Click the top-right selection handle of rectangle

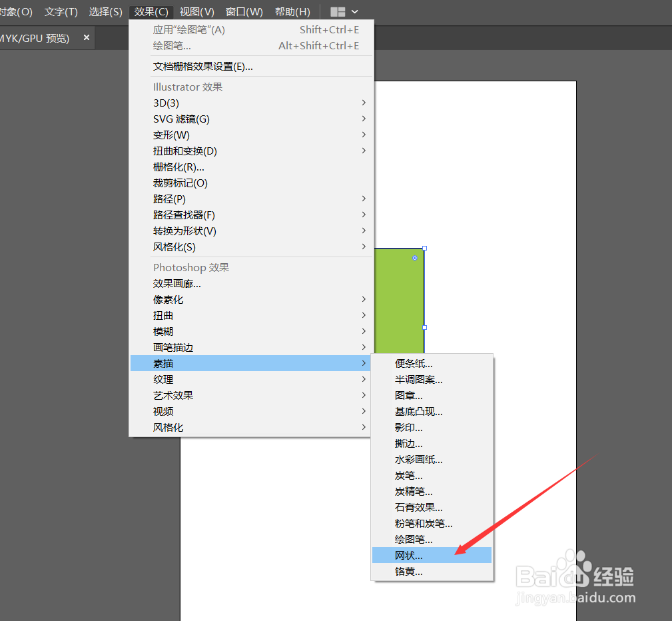[424, 249]
